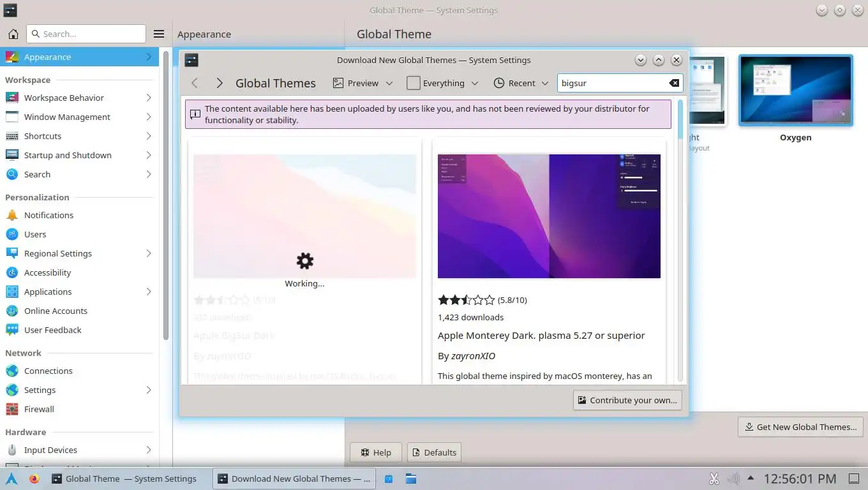This screenshot has height=490, width=868.
Task: Clear the bigsur search text
Action: coord(674,83)
